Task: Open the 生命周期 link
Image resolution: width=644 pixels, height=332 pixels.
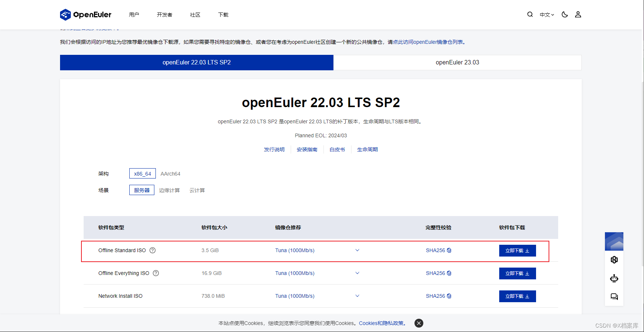Action: tap(367, 149)
